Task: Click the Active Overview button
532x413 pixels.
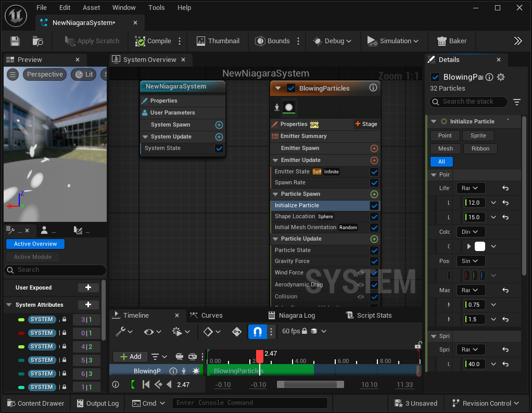Action: pos(35,244)
